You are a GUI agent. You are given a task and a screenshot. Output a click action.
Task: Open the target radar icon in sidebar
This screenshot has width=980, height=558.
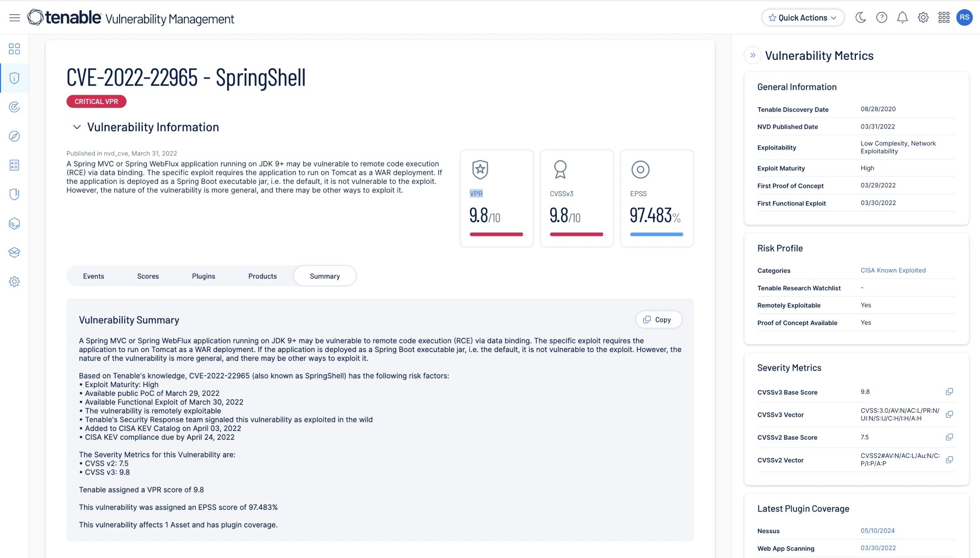coord(14,107)
